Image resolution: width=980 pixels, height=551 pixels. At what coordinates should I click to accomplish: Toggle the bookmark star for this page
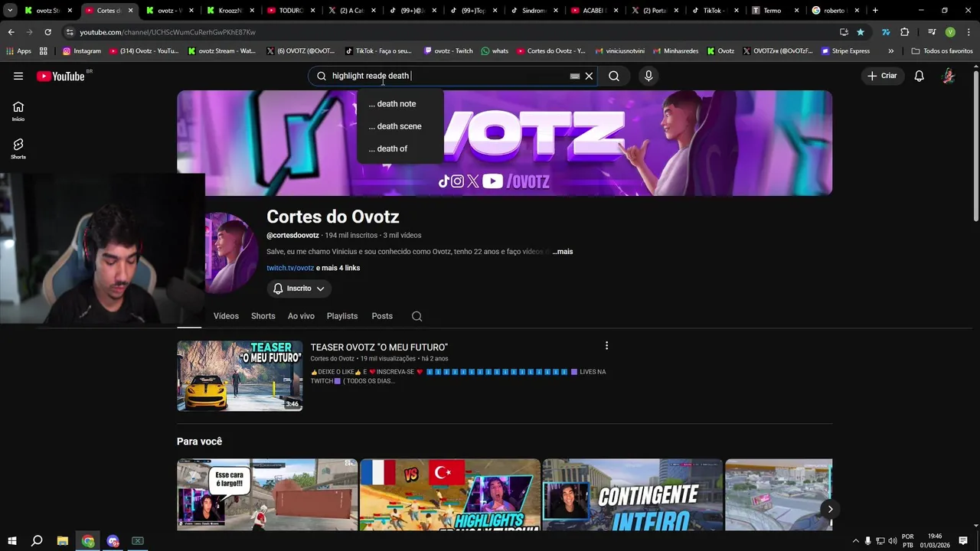click(x=861, y=32)
